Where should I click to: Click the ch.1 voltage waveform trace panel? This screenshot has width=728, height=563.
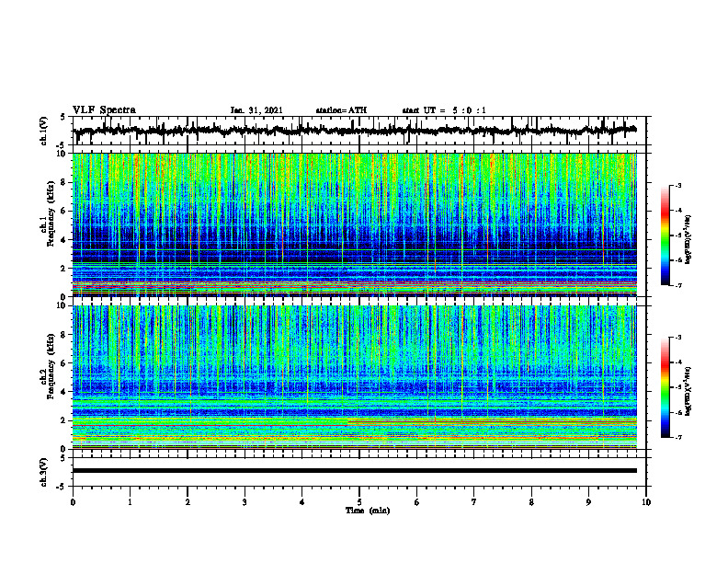[359, 131]
